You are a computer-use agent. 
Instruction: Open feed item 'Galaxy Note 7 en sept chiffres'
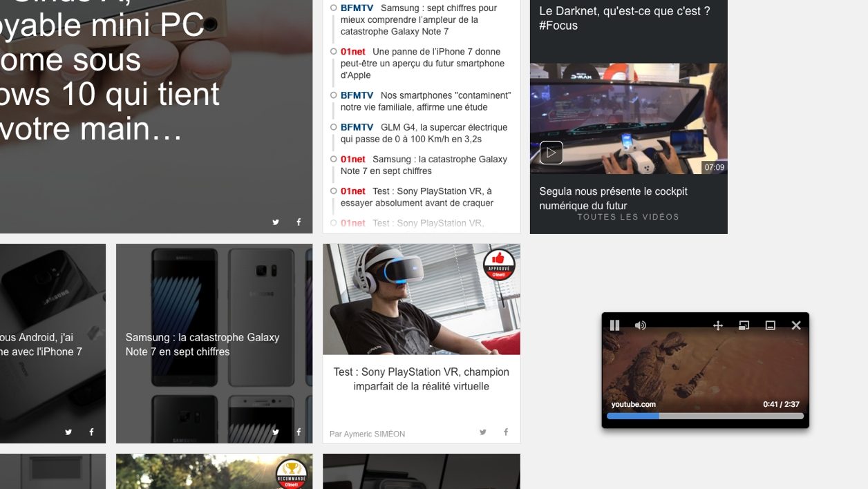pyautogui.click(x=424, y=165)
